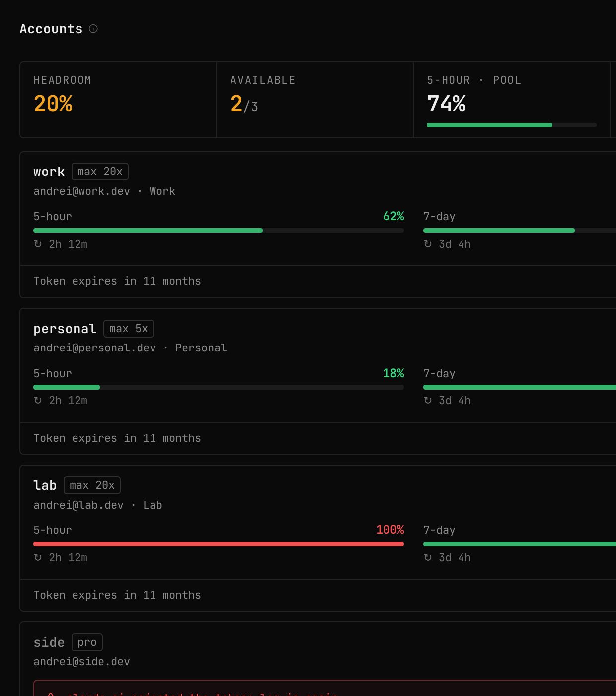Click the 62% value on work
This screenshot has height=696, width=616.
(393, 216)
